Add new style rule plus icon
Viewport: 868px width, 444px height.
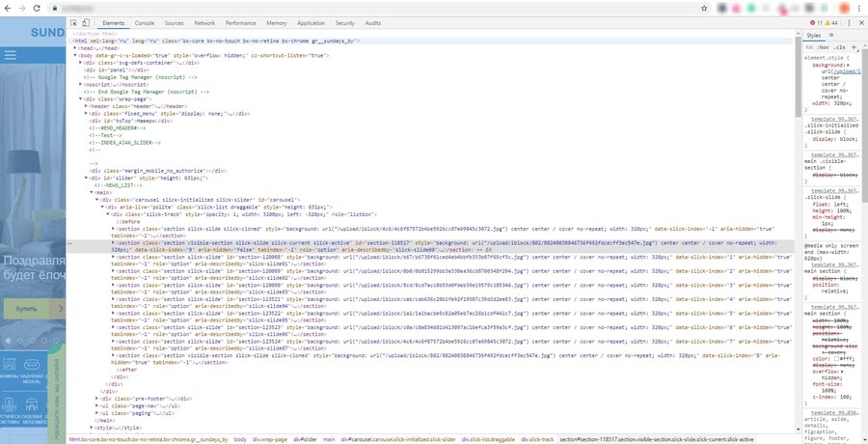coord(854,47)
